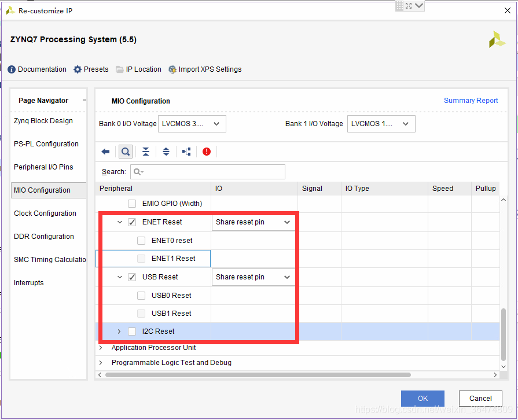Viewport: 518px width, 420px height.
Task: Click the IO Type column header
Action: (384, 189)
